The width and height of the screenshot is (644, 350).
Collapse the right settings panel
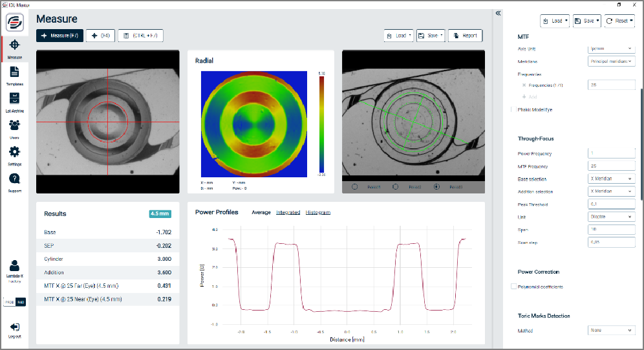pos(498,13)
